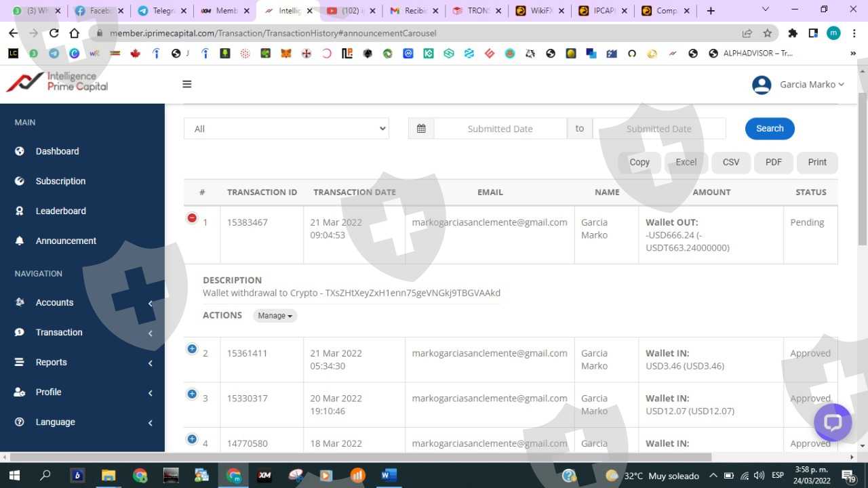Click the blue Search button

pyautogui.click(x=770, y=129)
